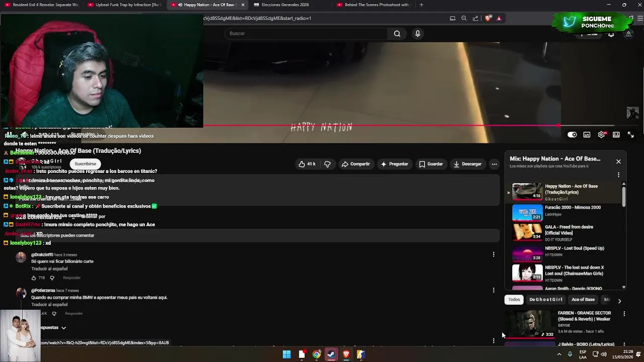Close the Mix playlist panel
The width and height of the screenshot is (644, 362).
point(618,161)
